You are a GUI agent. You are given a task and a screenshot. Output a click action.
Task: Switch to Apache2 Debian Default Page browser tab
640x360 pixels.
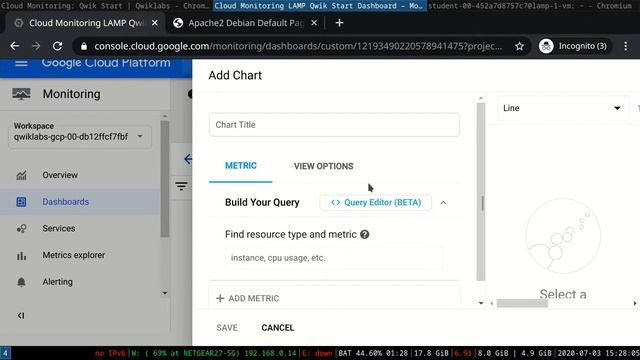246,23
